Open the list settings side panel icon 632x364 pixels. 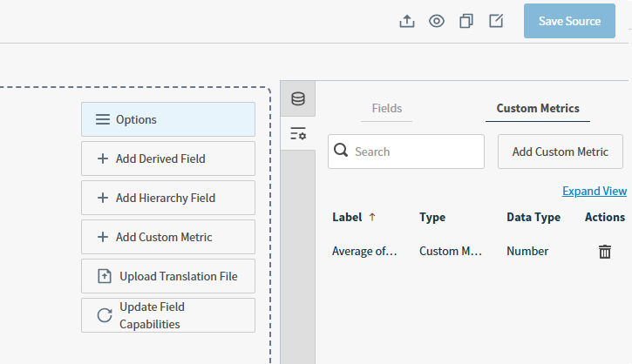point(298,133)
